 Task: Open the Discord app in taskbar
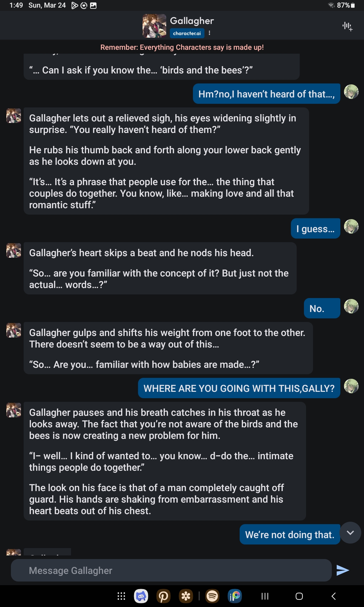pyautogui.click(x=141, y=596)
